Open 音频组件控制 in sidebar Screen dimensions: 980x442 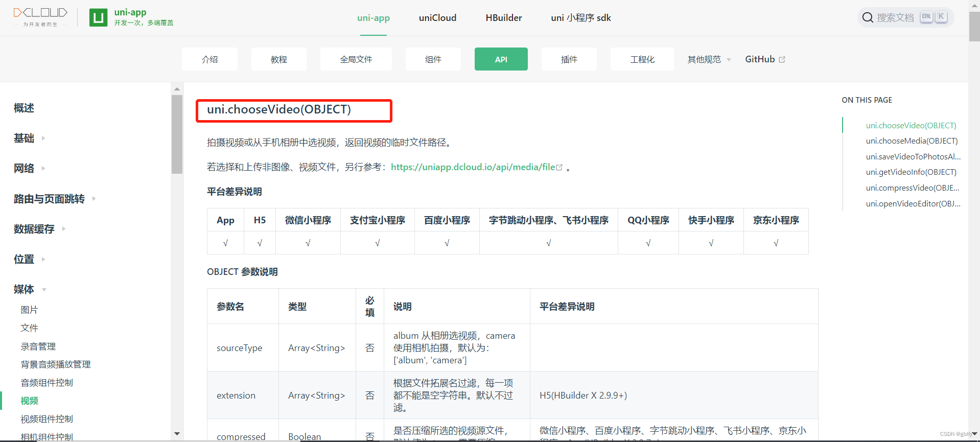pos(47,383)
